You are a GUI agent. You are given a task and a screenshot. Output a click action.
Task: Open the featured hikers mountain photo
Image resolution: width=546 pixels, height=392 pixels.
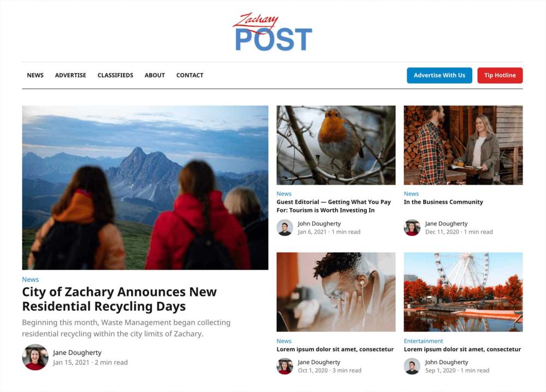pyautogui.click(x=145, y=188)
